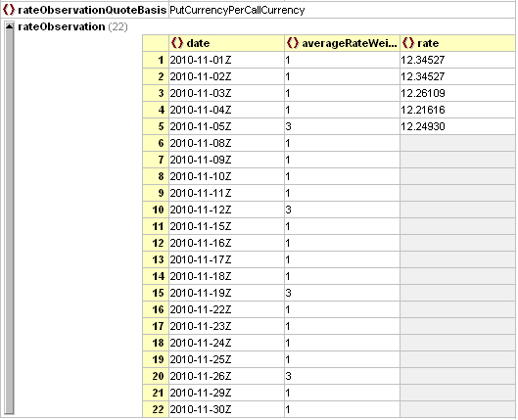The image size is (518, 420).
Task: Select row number 1 header
Action: pos(156,60)
